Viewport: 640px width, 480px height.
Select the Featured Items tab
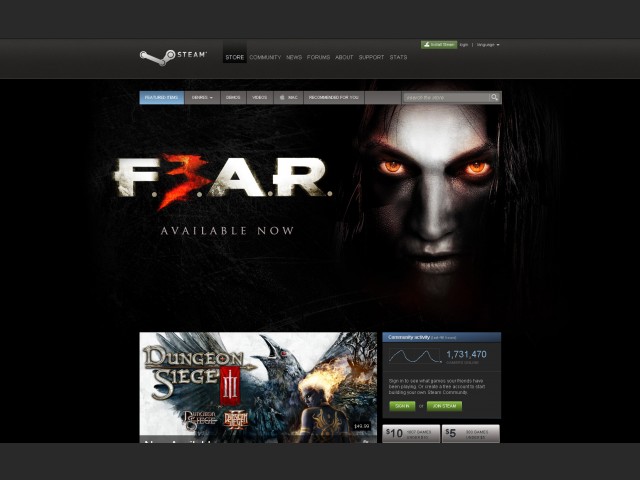pos(162,98)
